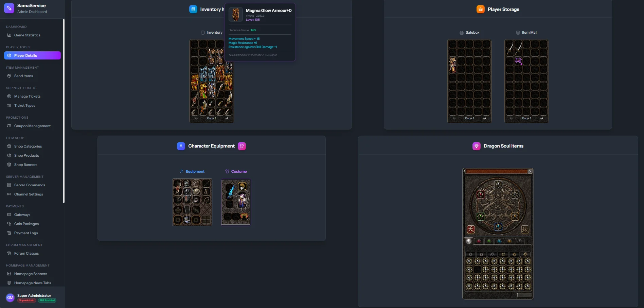644x308 pixels.
Task: Click the blue ice sword in Costume panel
Action: [x=231, y=192]
